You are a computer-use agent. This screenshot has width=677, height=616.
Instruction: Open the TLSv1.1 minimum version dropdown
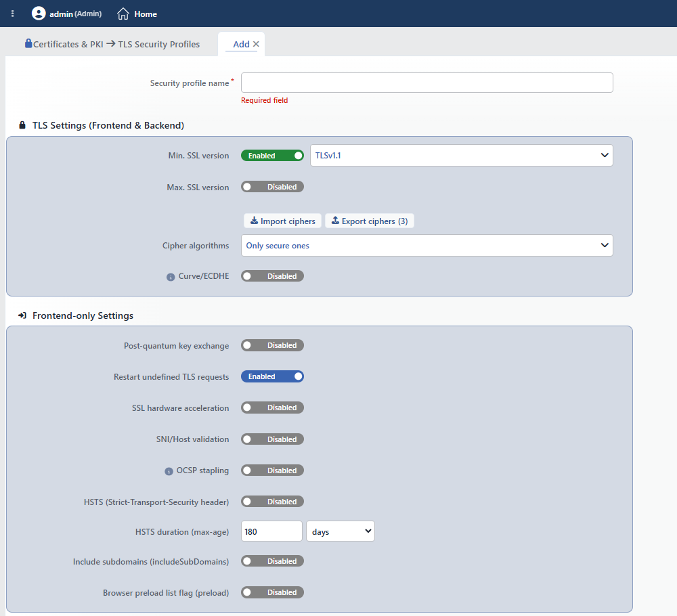coord(462,156)
